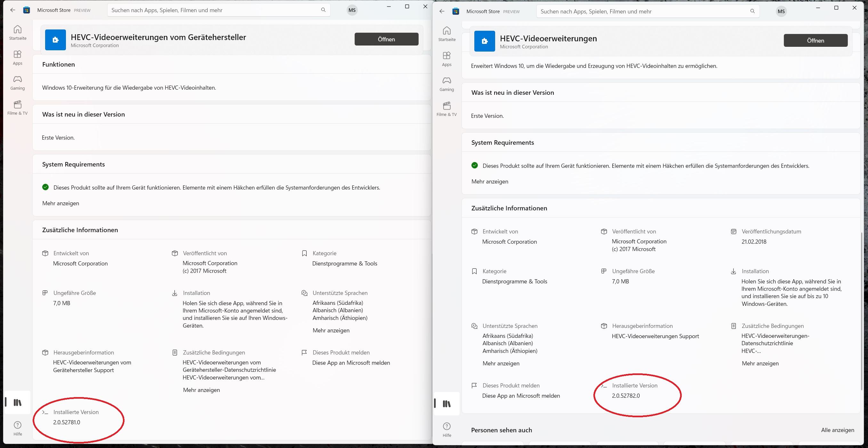Click Hilfe icon in right Store window
This screenshot has height=448, width=868.
(x=447, y=429)
